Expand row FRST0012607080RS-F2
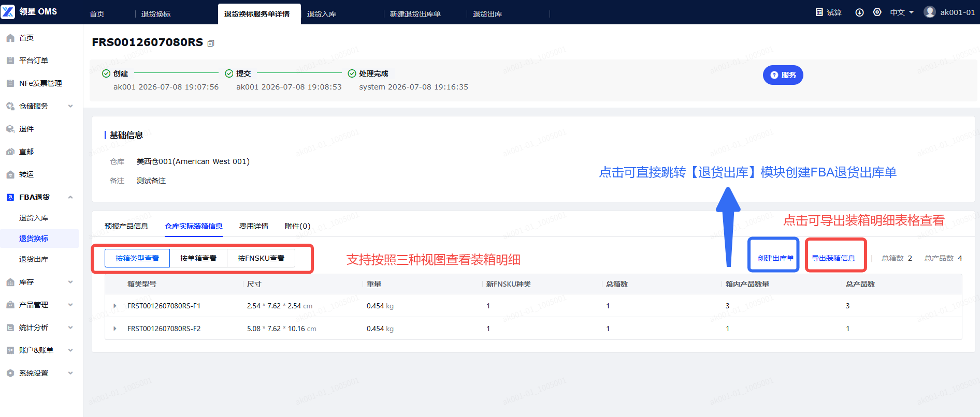Viewport: 980px width, 417px height. tap(115, 329)
